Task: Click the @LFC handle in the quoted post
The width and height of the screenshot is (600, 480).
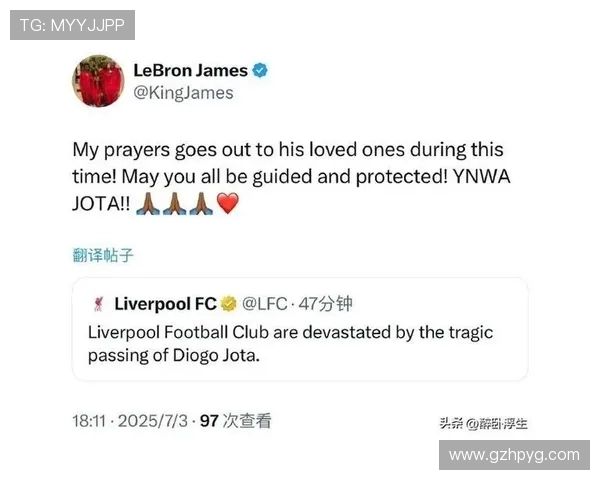Action: coord(264,304)
